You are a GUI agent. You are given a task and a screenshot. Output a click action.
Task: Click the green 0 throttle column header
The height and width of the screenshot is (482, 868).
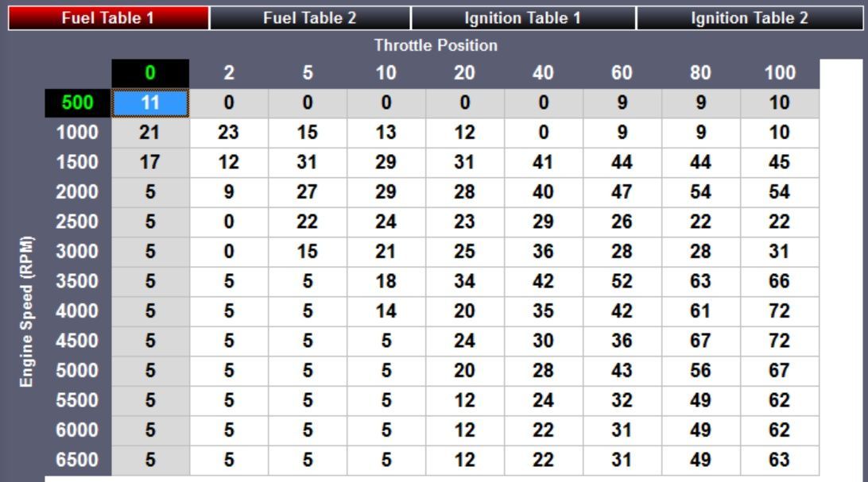[150, 73]
